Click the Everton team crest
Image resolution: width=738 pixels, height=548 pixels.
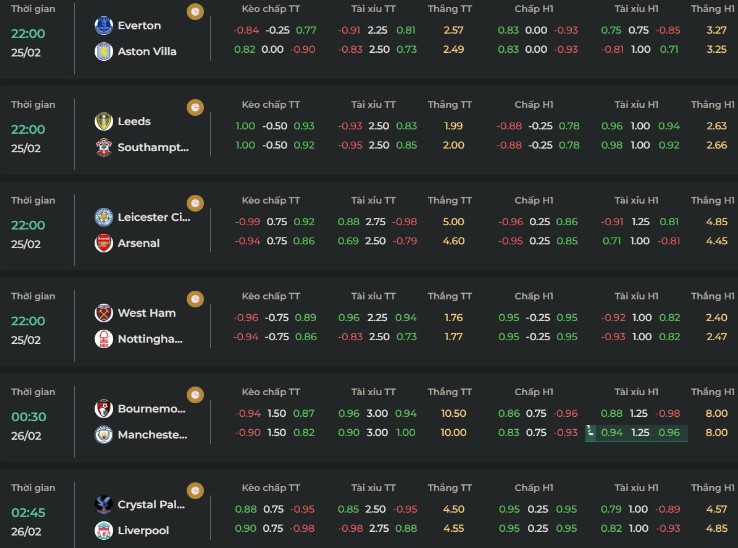click(104, 25)
